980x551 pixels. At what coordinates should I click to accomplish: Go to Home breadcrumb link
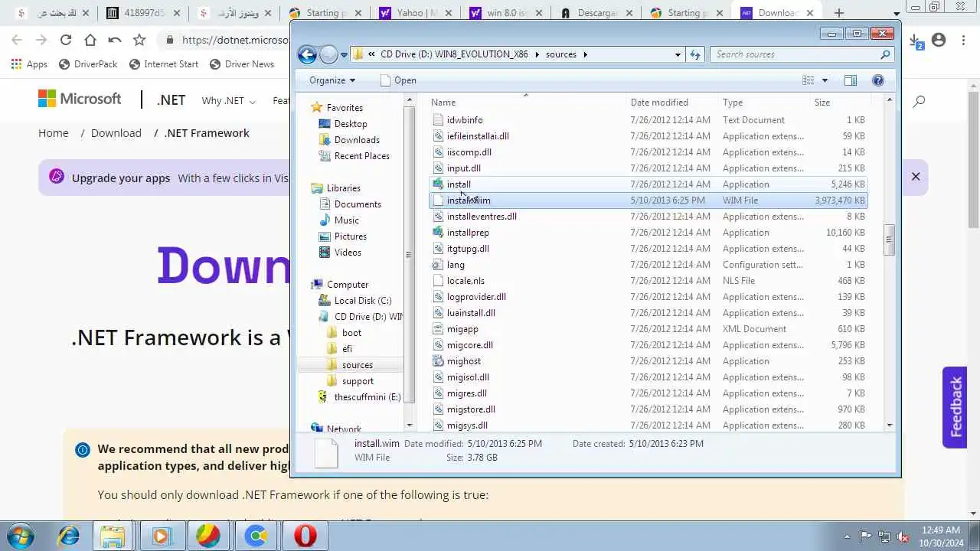tap(54, 133)
